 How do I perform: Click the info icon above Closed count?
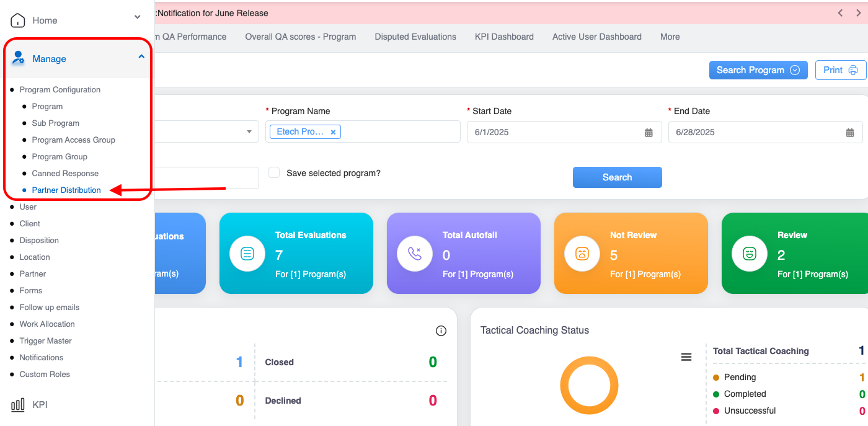click(x=441, y=331)
